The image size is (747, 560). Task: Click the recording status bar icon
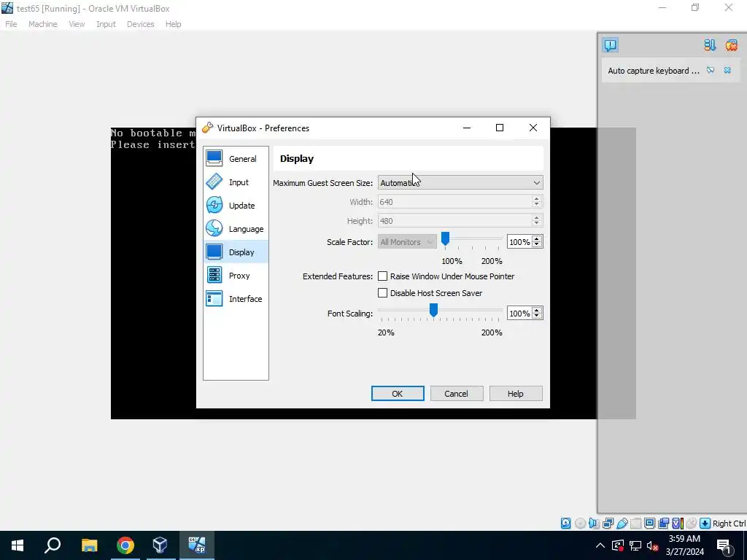click(663, 524)
